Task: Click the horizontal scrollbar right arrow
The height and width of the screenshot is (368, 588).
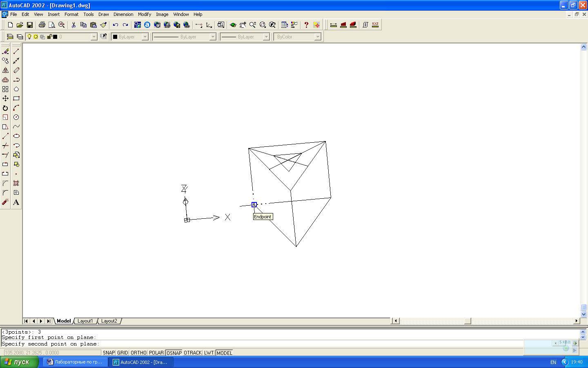Action: click(577, 321)
